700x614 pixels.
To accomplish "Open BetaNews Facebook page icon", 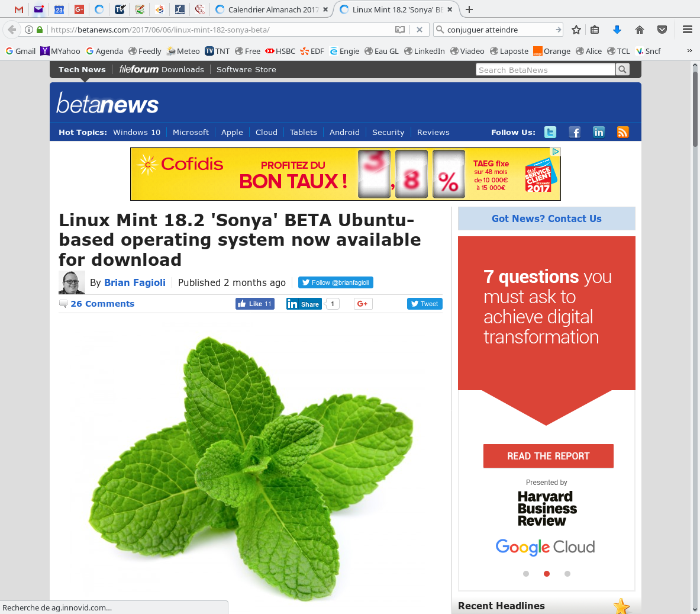I will [575, 132].
